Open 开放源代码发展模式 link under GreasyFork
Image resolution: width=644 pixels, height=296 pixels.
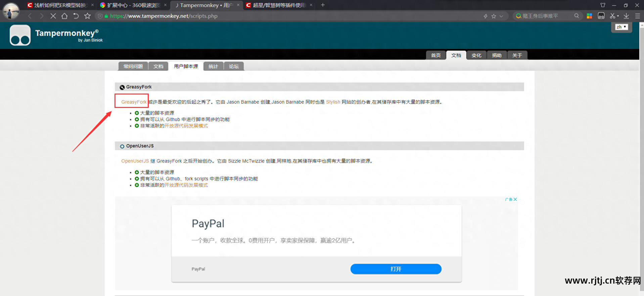(x=186, y=126)
